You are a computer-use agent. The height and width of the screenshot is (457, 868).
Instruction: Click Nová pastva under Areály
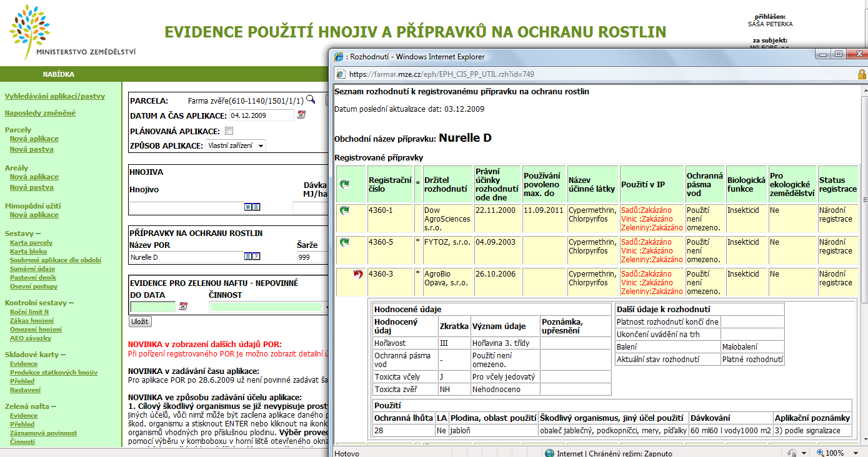click(x=32, y=187)
